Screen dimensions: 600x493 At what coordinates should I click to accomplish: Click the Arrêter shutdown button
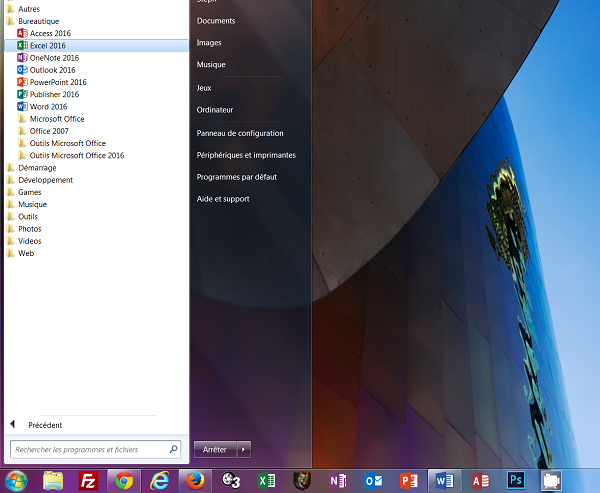coord(215,450)
